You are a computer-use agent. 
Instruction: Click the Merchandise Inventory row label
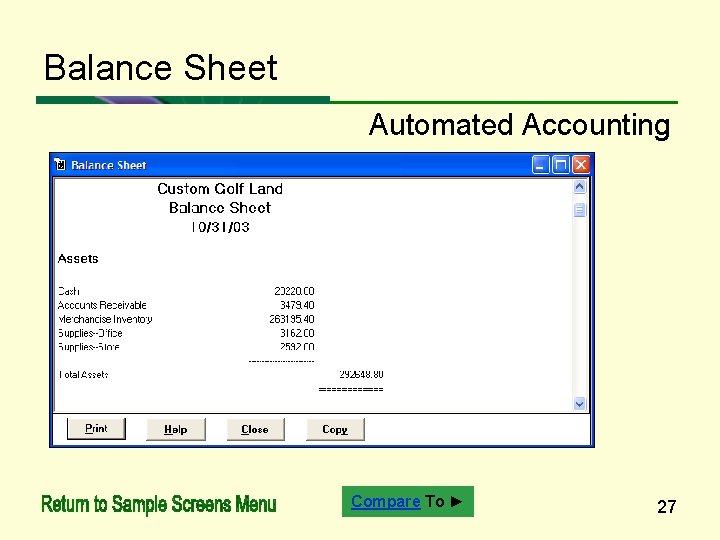pyautogui.click(x=105, y=319)
